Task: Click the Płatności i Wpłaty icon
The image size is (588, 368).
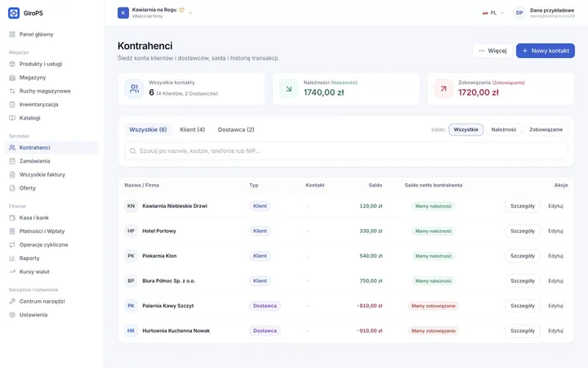Action: pos(12,231)
